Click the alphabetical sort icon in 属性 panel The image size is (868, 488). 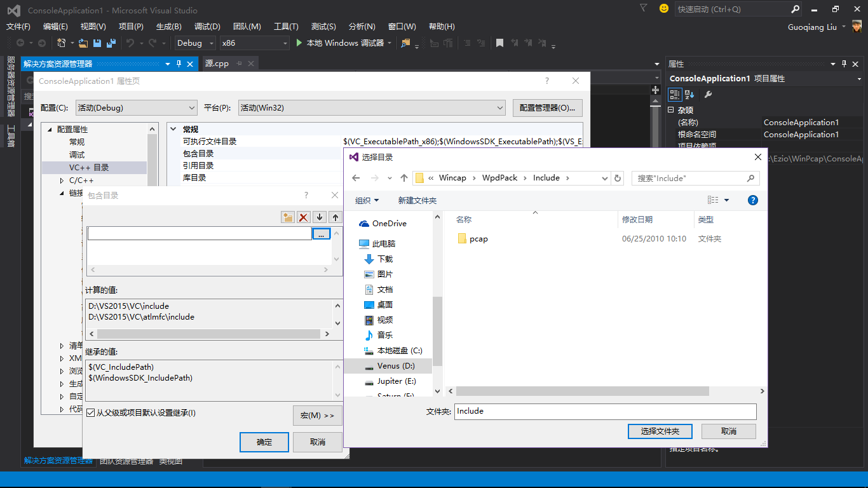tap(689, 95)
